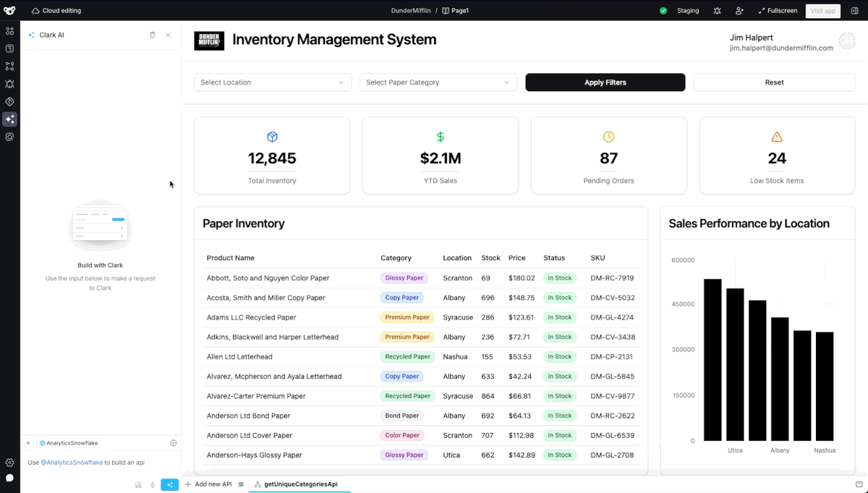Open the Select Paper Category dropdown
Screen dimensions: 868x493
tap(438, 82)
